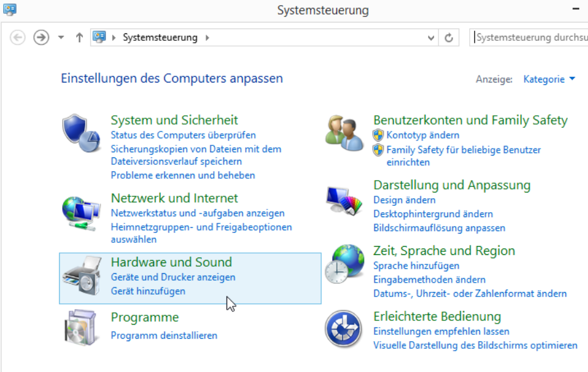Open the Hardware und Sound printer icon
The width and height of the screenshot is (588, 372).
pos(82,275)
